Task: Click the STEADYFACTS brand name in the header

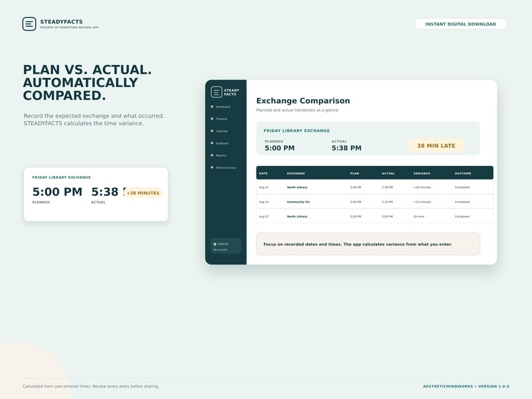Action: tap(62, 21)
